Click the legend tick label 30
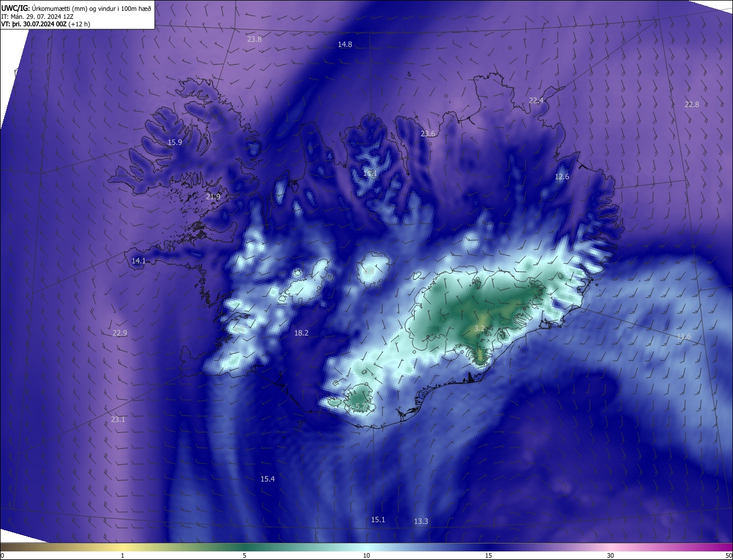Screen dimensions: 733x560 [x=610, y=556]
